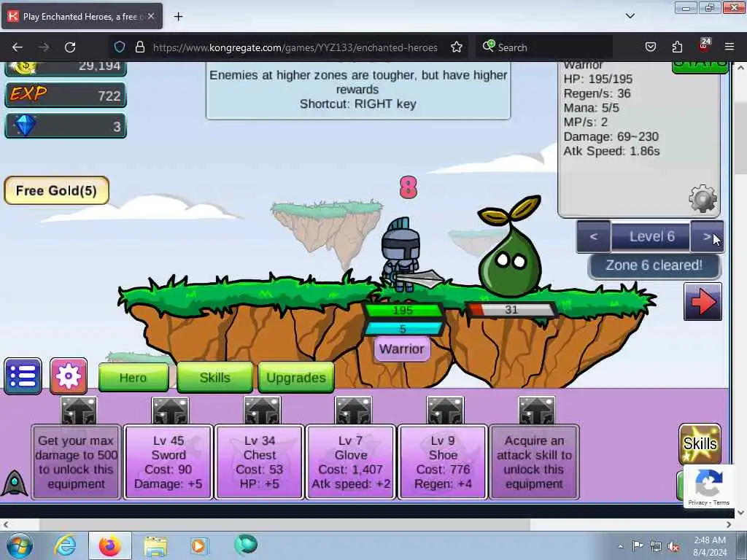This screenshot has width=747, height=560.
Task: Open the Hero tab
Action: [133, 378]
